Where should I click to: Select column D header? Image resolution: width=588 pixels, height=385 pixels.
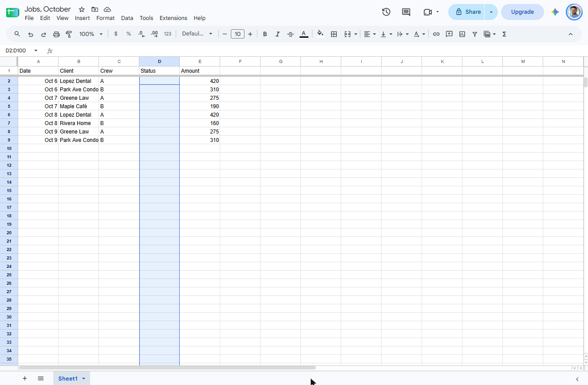click(159, 61)
